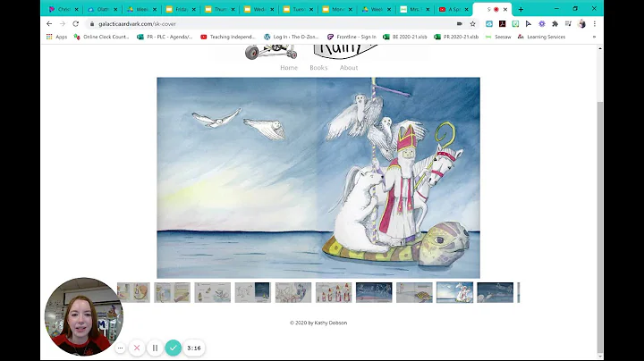Reload the page with the refresh icon

(75, 24)
